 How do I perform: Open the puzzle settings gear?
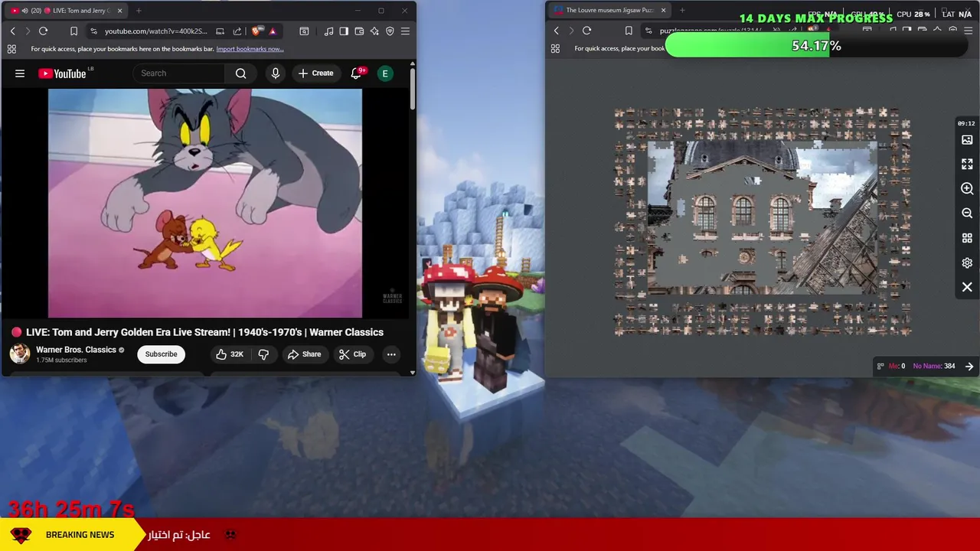tap(967, 262)
